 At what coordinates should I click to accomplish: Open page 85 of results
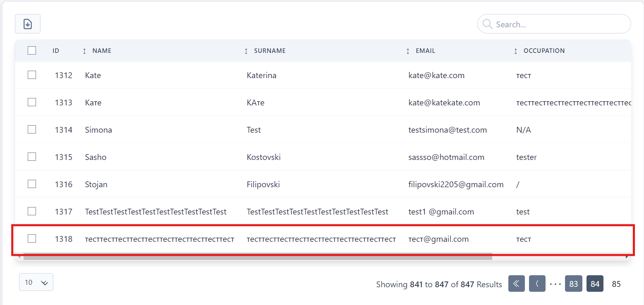point(616,284)
